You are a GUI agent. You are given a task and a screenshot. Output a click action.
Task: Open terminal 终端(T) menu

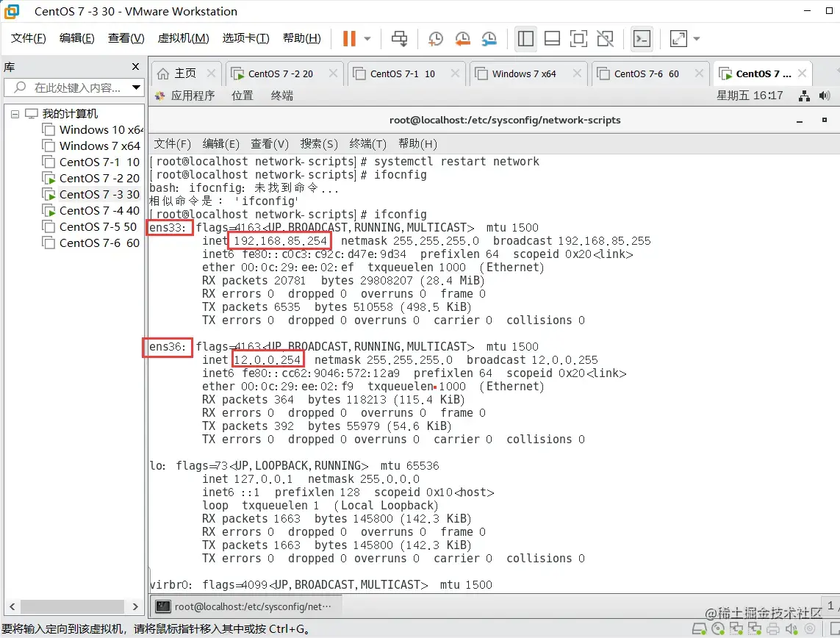pos(368,143)
